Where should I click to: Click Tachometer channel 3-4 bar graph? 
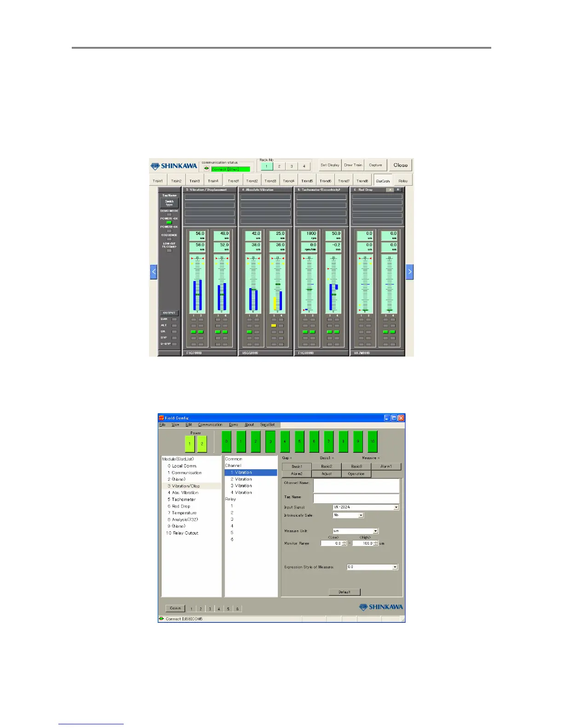coord(333,284)
